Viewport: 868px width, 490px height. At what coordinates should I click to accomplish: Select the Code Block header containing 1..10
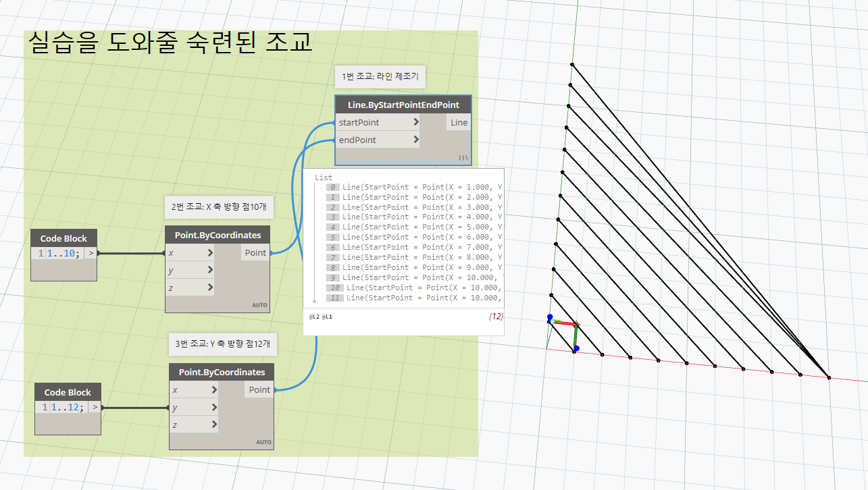point(63,238)
